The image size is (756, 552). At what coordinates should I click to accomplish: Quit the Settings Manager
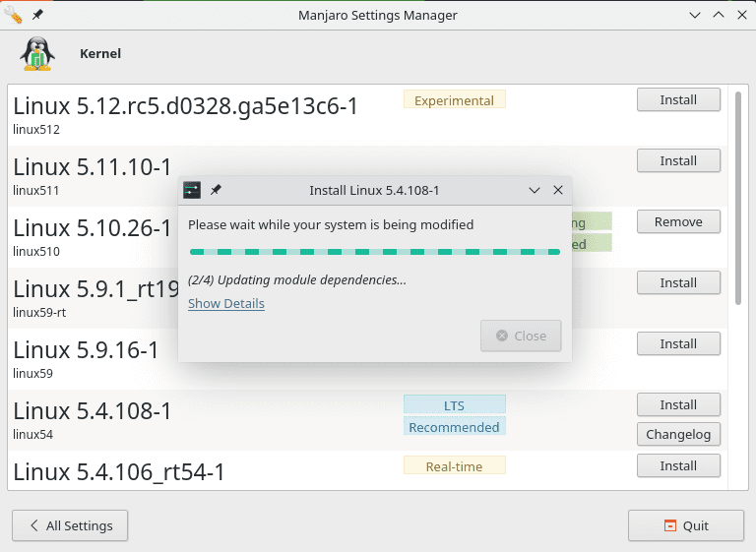tap(685, 525)
